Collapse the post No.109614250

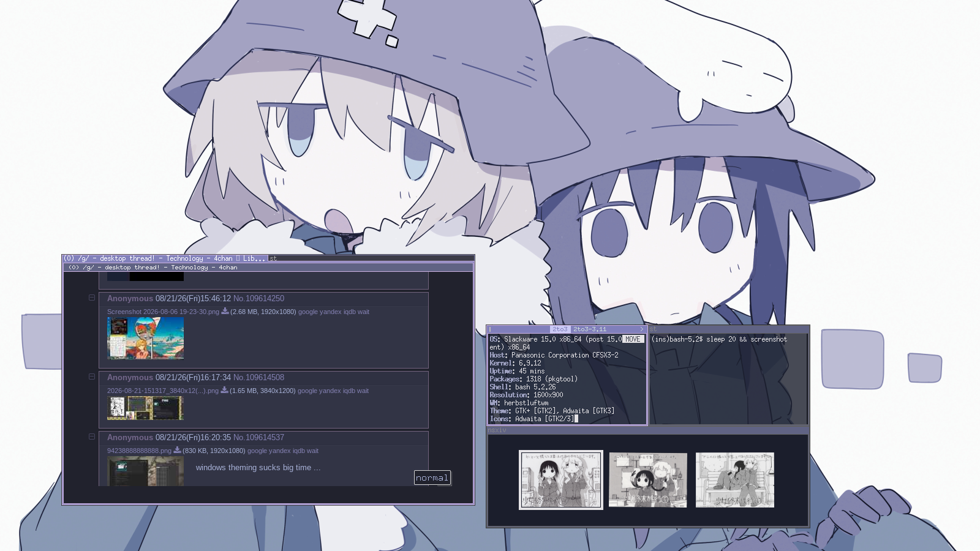point(92,298)
